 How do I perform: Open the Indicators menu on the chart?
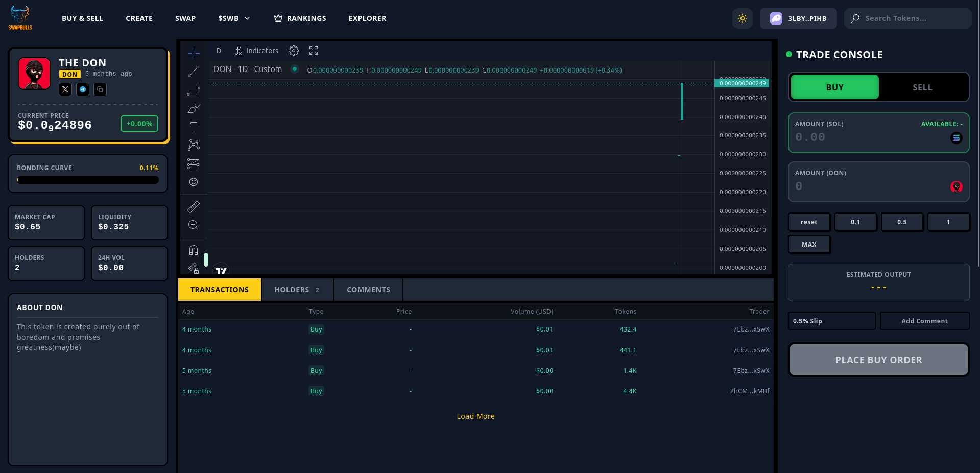(x=256, y=51)
